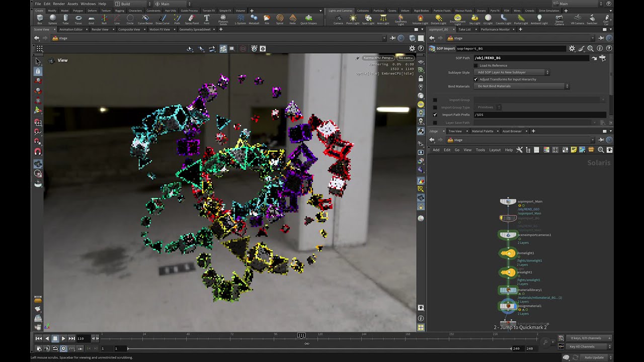
Task: Click the Torus shelf tool
Action: coord(78,19)
